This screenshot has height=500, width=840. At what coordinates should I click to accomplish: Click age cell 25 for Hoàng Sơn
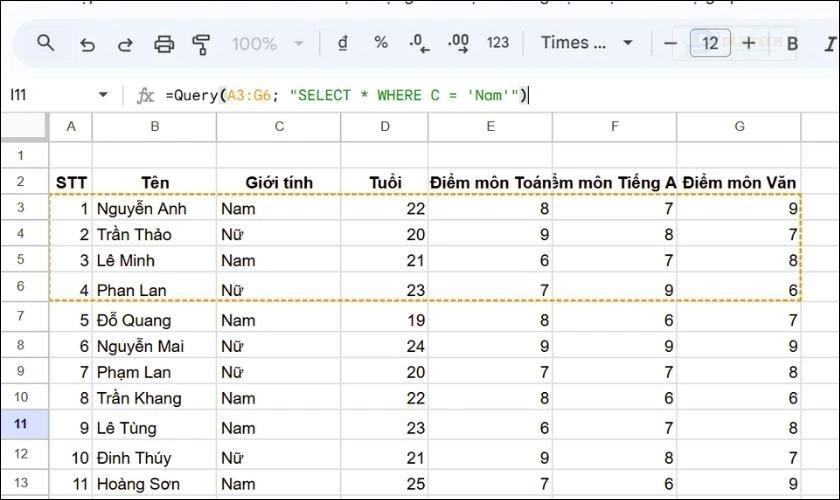[385, 483]
